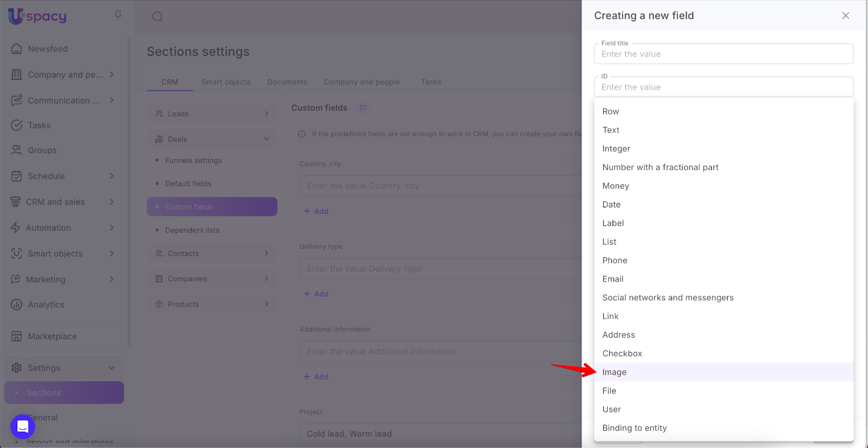Click the Tasks checkmark icon
Screen dimensions: 868x448
(x=17, y=125)
